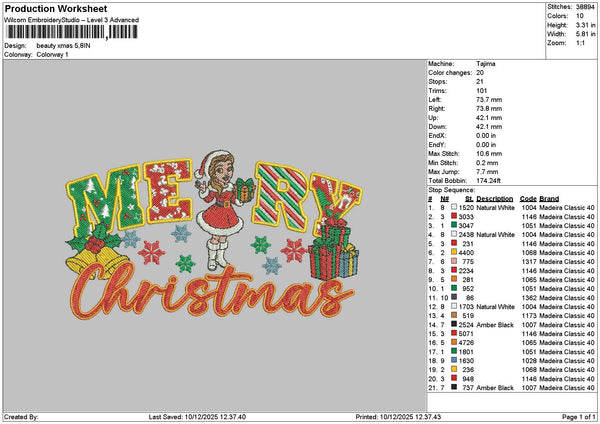Click the dark gray swatch in stop row 11
The width and height of the screenshot is (600, 424).
pyautogui.click(x=454, y=297)
